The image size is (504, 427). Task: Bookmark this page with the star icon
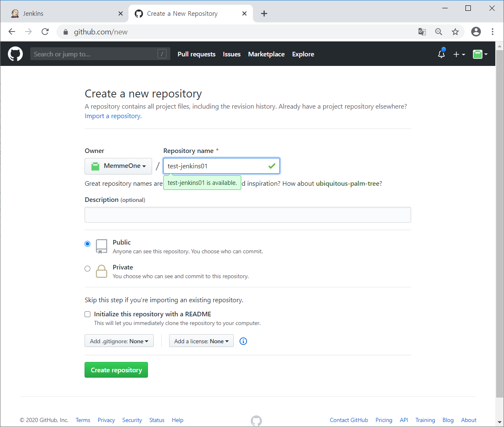tap(455, 32)
